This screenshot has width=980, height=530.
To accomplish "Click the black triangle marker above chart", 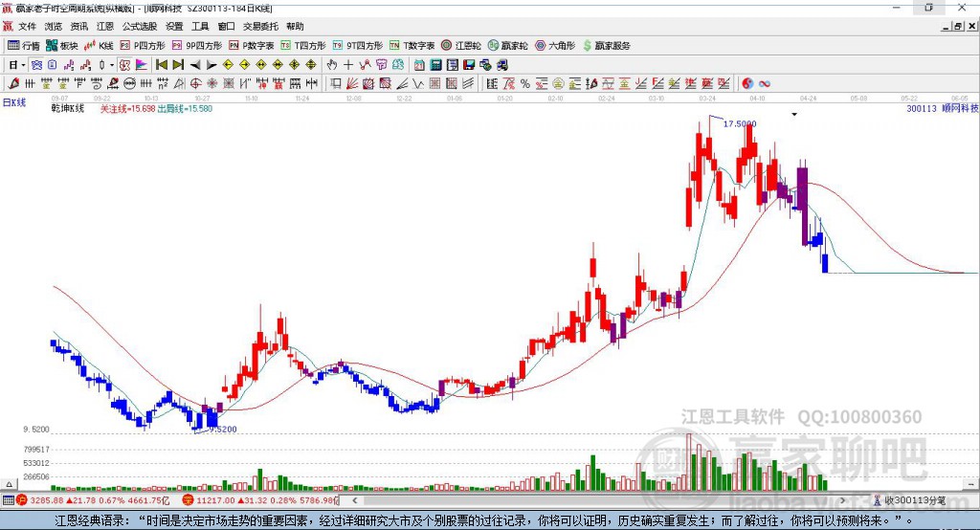I will pos(794,115).
